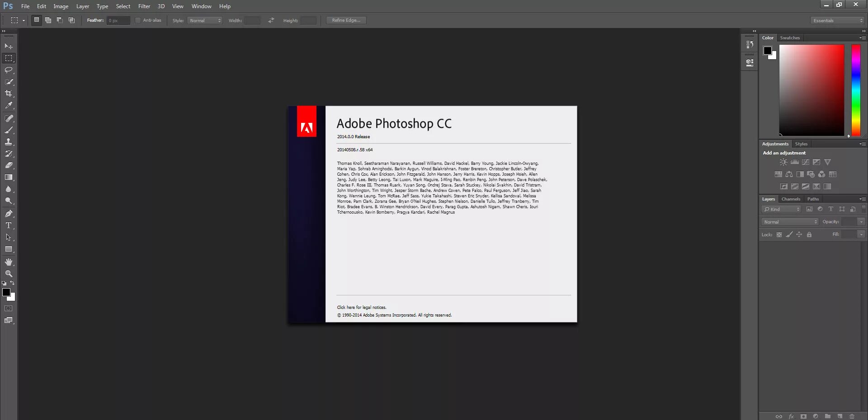The image size is (868, 420).
Task: Open the History panel icon
Action: (750, 44)
